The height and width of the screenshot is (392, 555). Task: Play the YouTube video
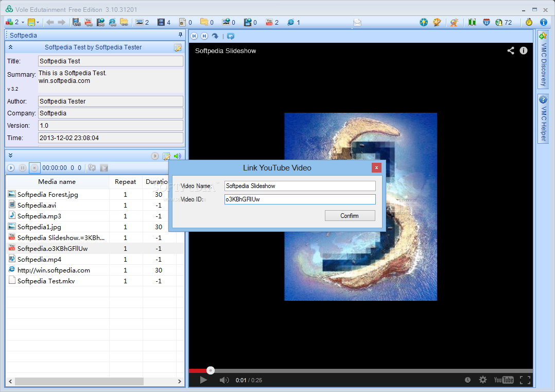click(203, 380)
